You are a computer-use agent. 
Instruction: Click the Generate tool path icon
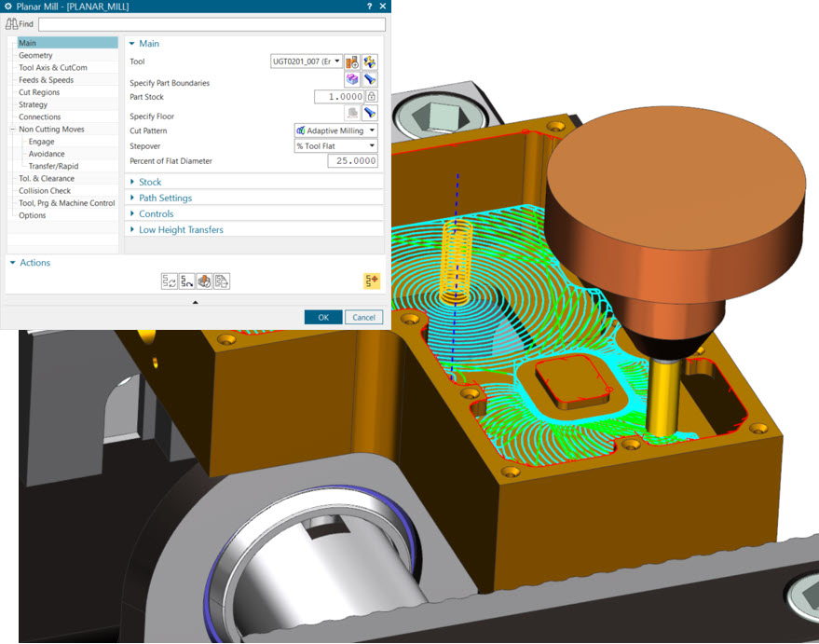coord(169,281)
